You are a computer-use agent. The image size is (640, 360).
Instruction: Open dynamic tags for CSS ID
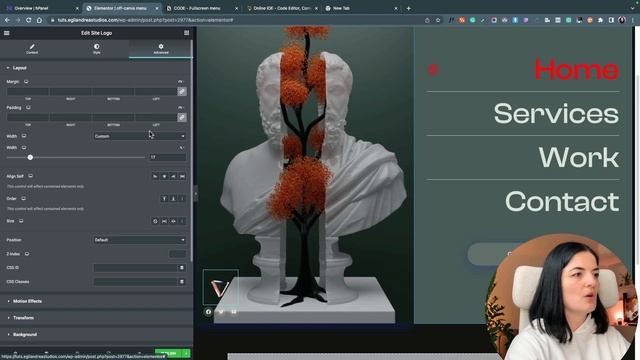click(182, 268)
